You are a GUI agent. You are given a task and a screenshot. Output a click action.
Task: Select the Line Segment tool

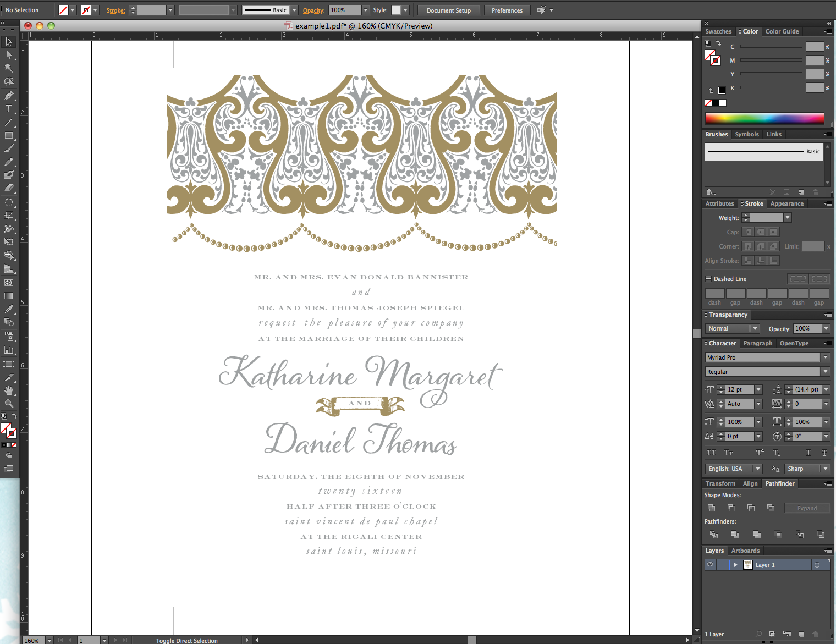9,122
